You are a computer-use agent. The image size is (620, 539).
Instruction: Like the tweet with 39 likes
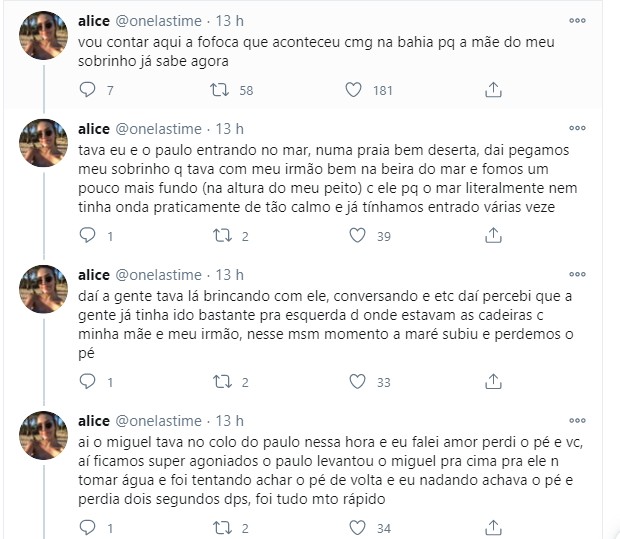(353, 236)
